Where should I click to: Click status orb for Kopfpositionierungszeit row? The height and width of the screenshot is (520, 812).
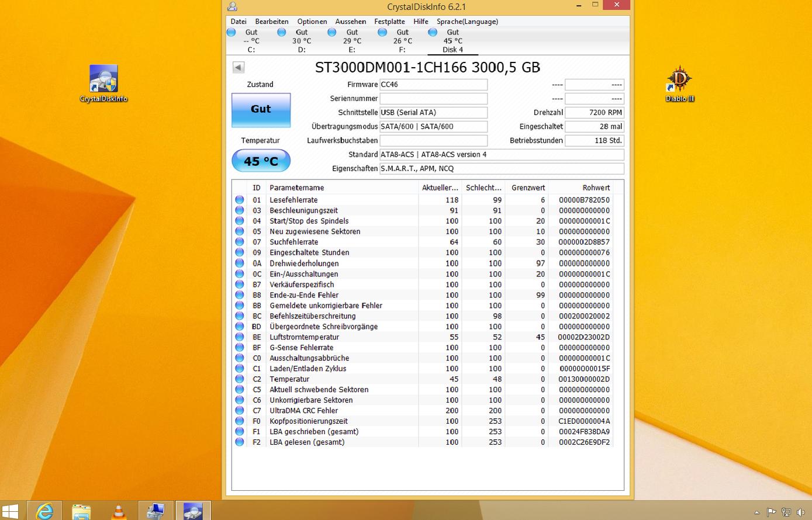pos(240,421)
